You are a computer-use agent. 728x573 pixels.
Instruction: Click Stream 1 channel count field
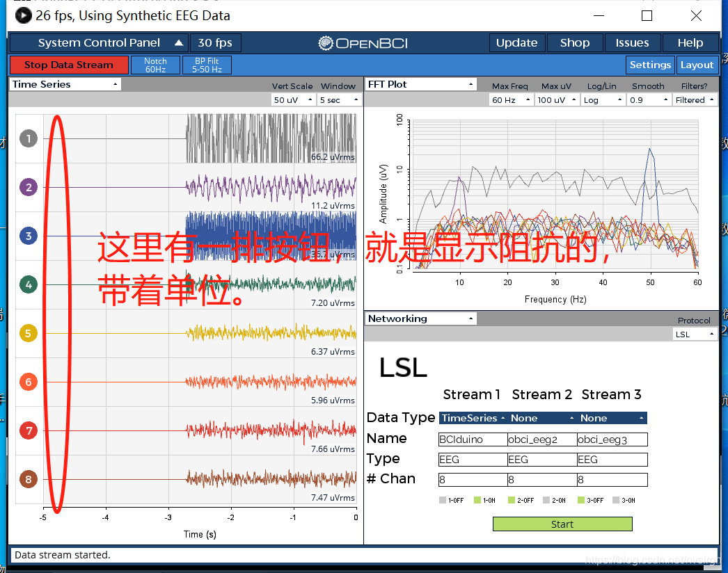pos(473,480)
